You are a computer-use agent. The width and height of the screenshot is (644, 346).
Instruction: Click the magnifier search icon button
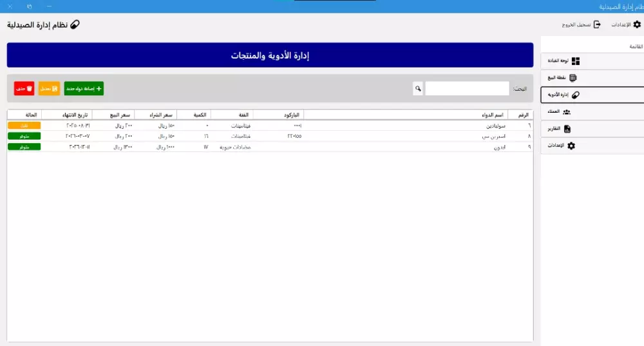tap(418, 88)
